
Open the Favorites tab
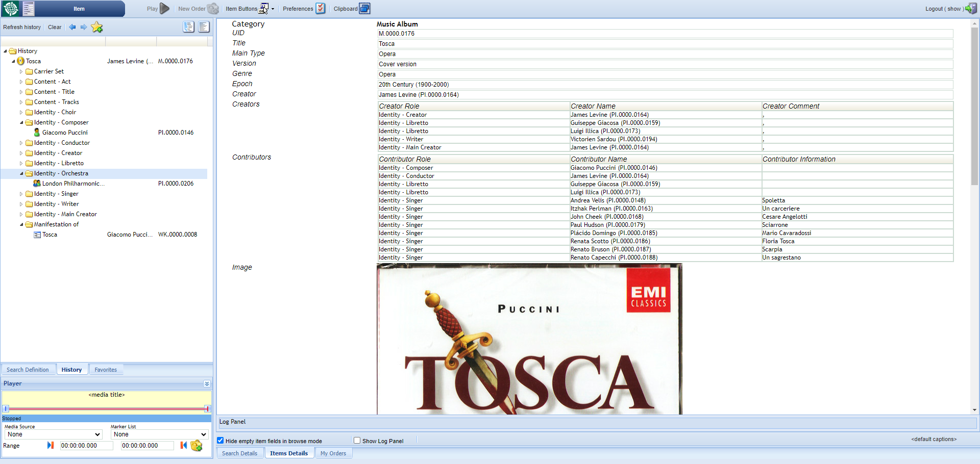pos(106,370)
